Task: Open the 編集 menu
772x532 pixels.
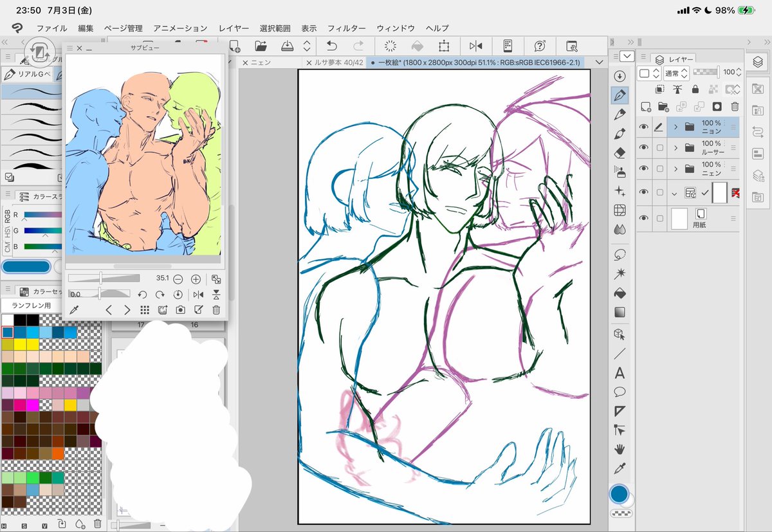Action: [86, 28]
